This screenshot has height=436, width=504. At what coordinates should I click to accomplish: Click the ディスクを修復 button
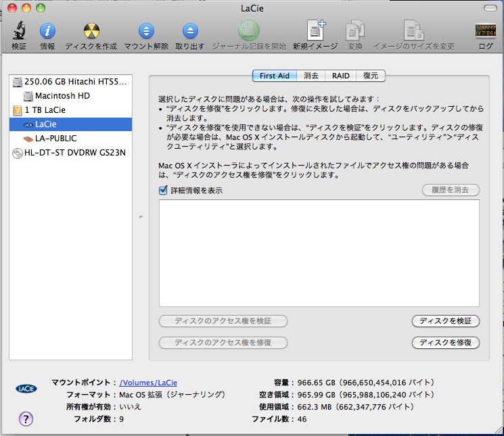coord(446,342)
